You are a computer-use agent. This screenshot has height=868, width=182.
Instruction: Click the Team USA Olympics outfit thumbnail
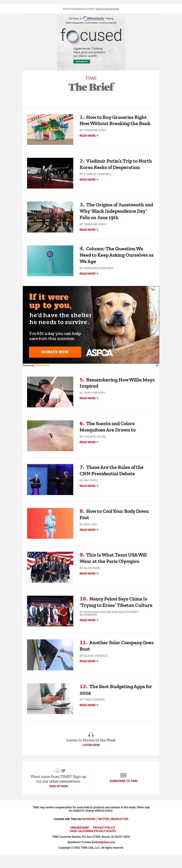coord(50,567)
